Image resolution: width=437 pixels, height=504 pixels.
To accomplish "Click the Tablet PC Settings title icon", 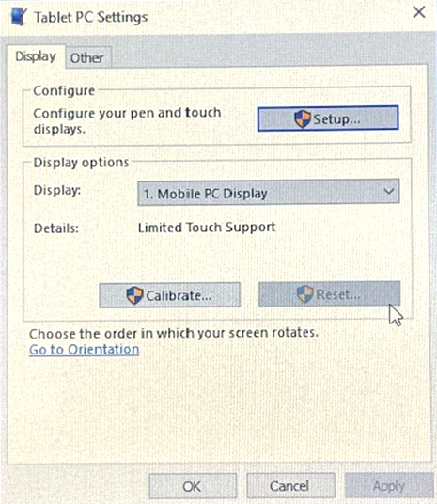I will [x=18, y=16].
